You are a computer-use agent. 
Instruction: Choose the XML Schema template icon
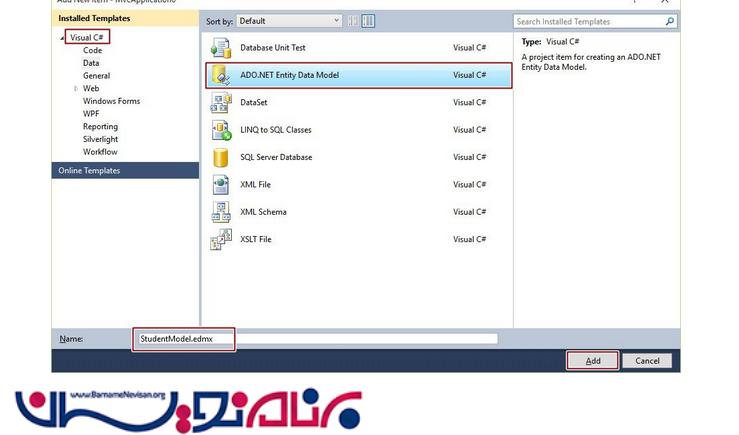point(221,212)
